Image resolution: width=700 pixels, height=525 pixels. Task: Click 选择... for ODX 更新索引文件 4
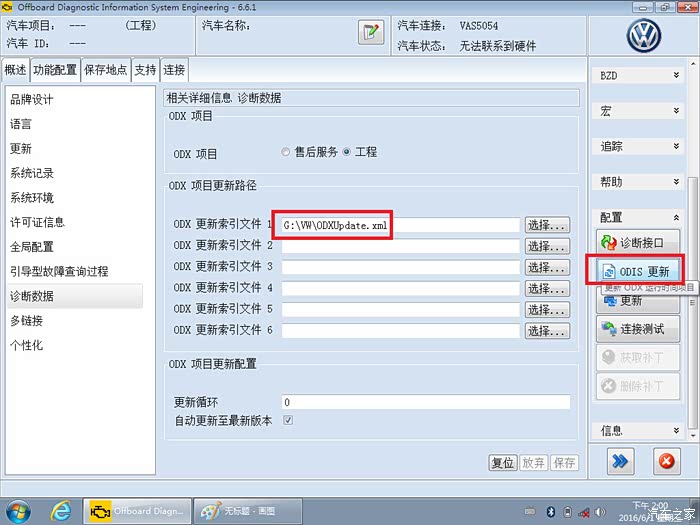tap(547, 288)
